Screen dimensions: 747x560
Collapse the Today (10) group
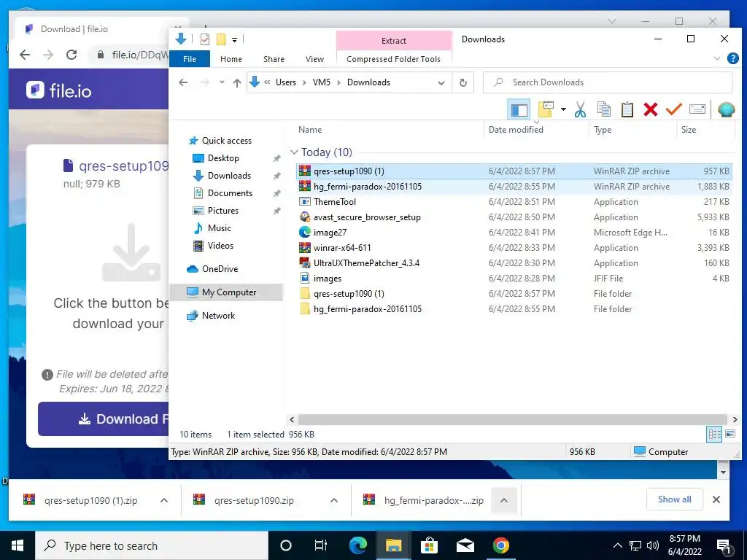(294, 152)
